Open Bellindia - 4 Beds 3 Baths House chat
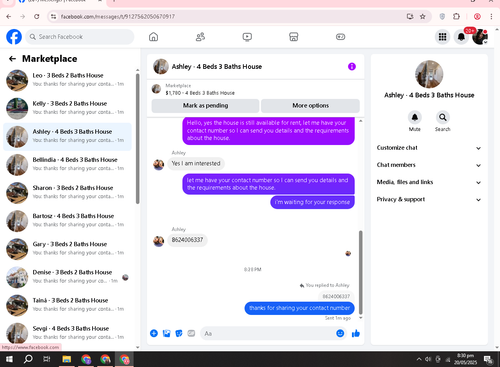The width and height of the screenshot is (500, 367). pyautogui.click(x=67, y=165)
